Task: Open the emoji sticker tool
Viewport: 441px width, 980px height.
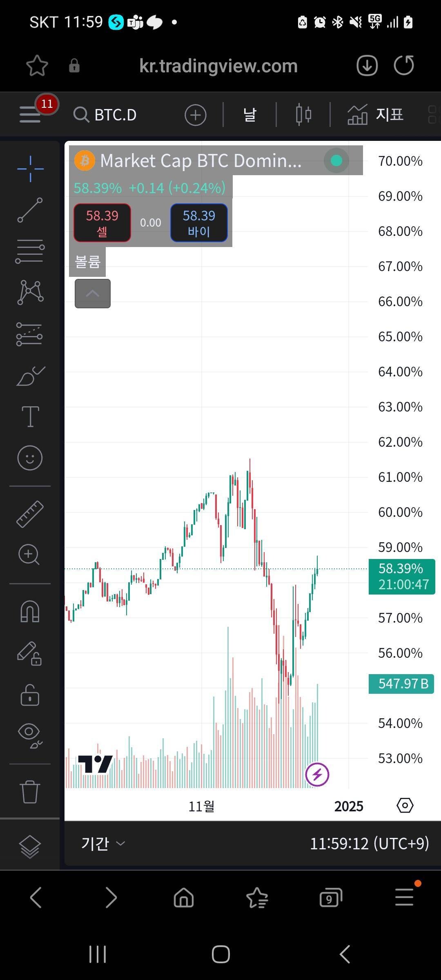Action: coord(30,458)
